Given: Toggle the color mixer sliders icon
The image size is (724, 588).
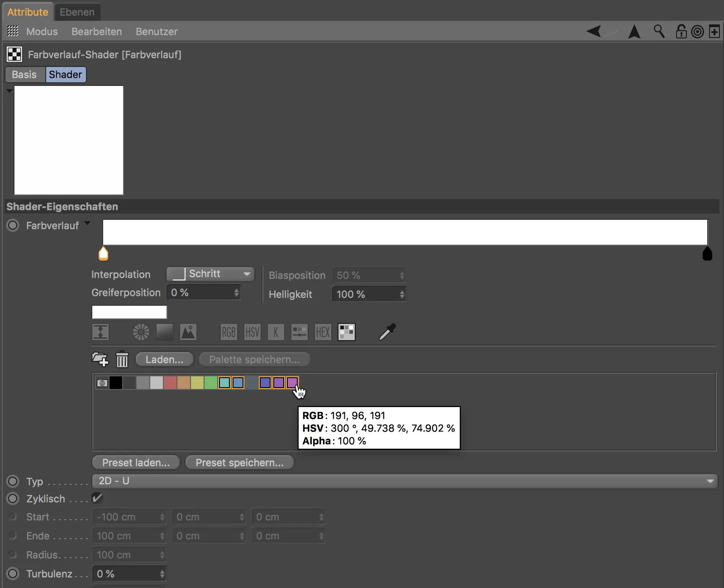Looking at the screenshot, I should click(300, 332).
